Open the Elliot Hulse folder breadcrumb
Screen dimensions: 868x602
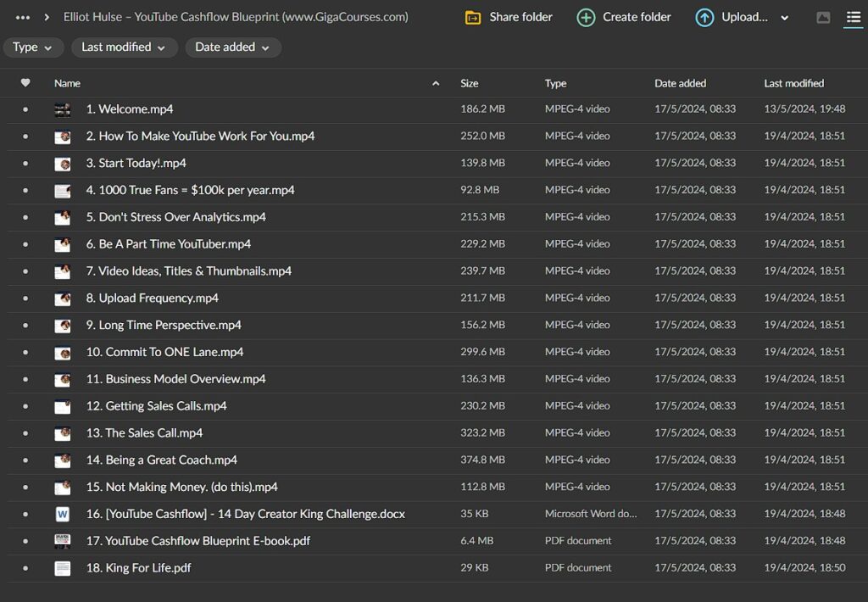point(236,17)
